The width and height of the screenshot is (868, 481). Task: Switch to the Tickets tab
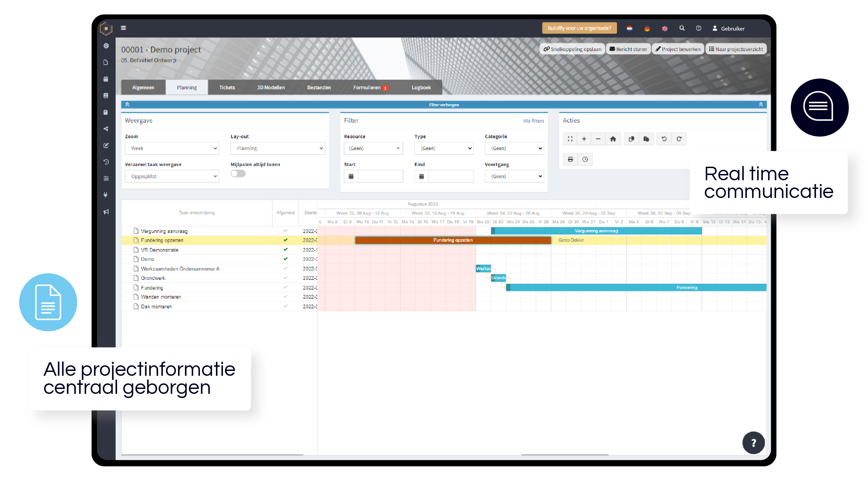coord(227,87)
